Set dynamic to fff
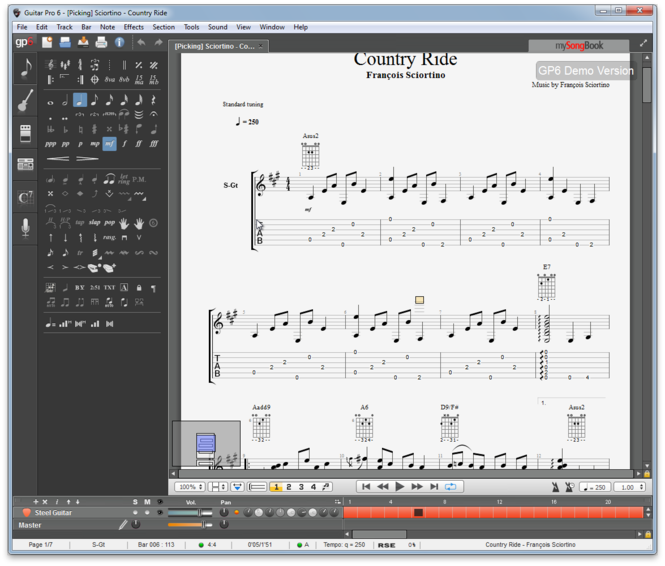The width and height of the screenshot is (665, 566). (154, 144)
